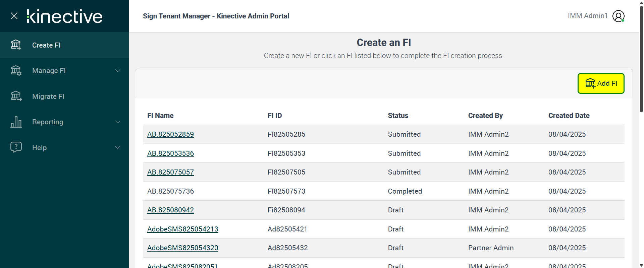This screenshot has height=268, width=644.
Task: Open the user profile avatar icon
Action: 618,16
